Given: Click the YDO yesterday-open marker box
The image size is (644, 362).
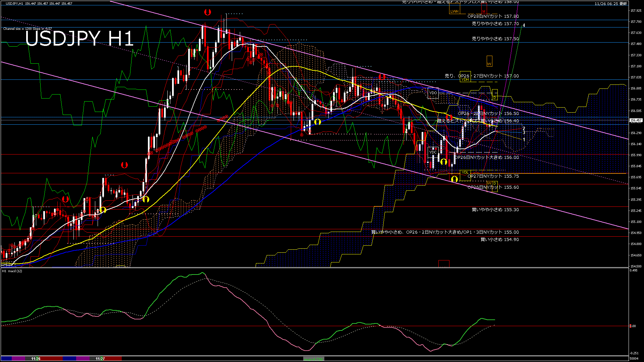Looking at the screenshot, I should tap(433, 93).
